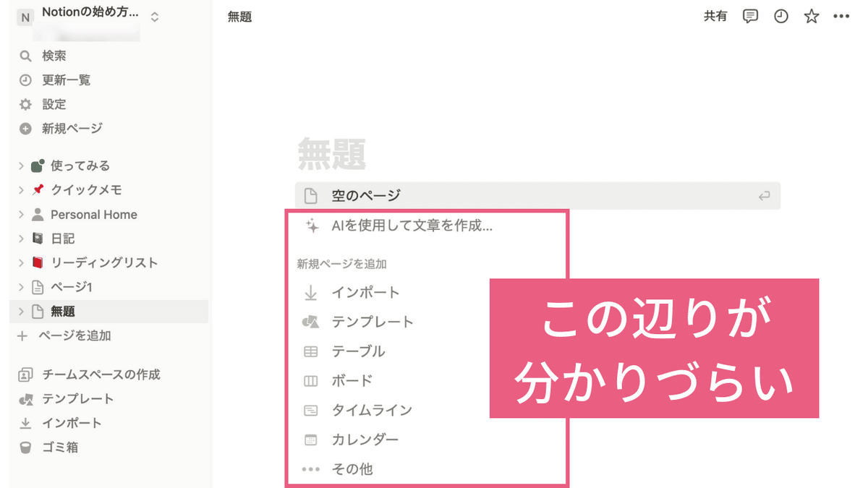Click the magnifier search icon
The width and height of the screenshot is (868, 488).
tap(25, 56)
